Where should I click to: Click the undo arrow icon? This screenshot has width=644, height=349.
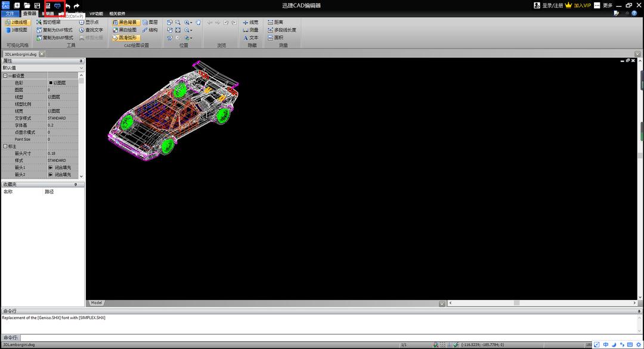(x=67, y=6)
